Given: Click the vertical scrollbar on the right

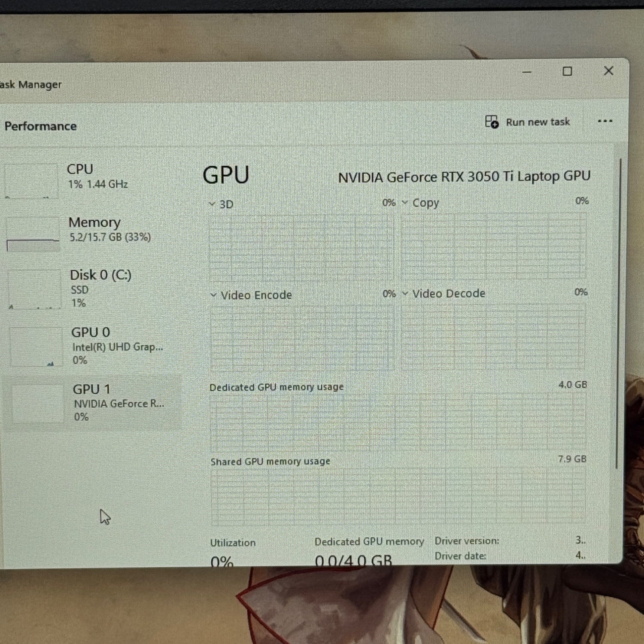Looking at the screenshot, I should pyautogui.click(x=619, y=313).
